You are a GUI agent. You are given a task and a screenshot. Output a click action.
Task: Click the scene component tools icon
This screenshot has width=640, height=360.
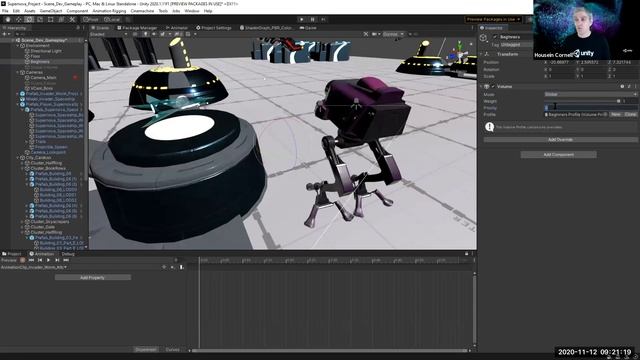(366, 34)
